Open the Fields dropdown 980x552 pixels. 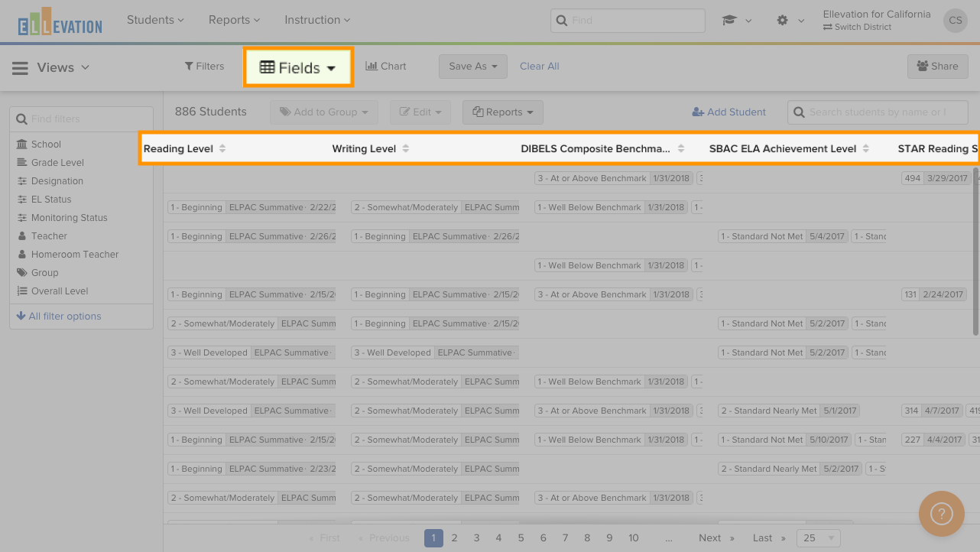click(298, 67)
